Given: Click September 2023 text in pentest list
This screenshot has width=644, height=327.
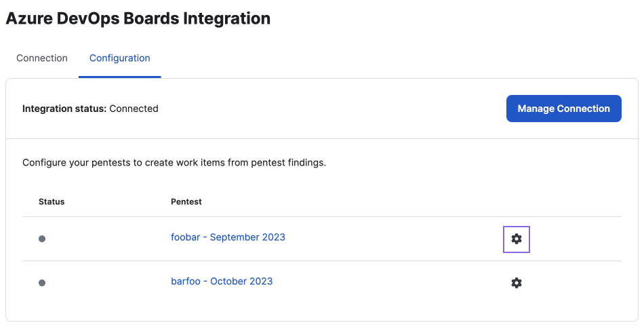Looking at the screenshot, I should (247, 237).
